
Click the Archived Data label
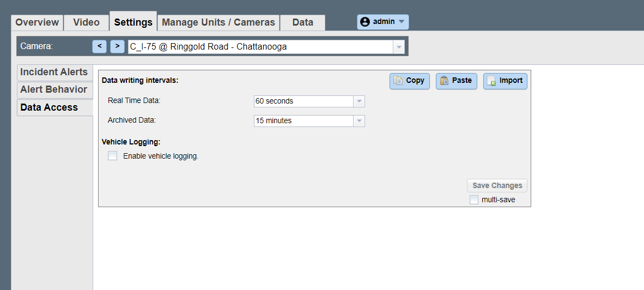tap(132, 120)
